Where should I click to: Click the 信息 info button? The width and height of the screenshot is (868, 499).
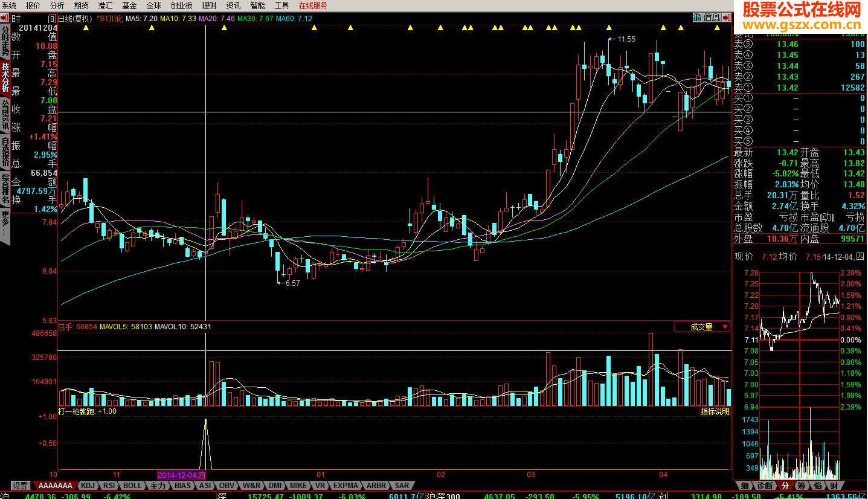coord(712,18)
